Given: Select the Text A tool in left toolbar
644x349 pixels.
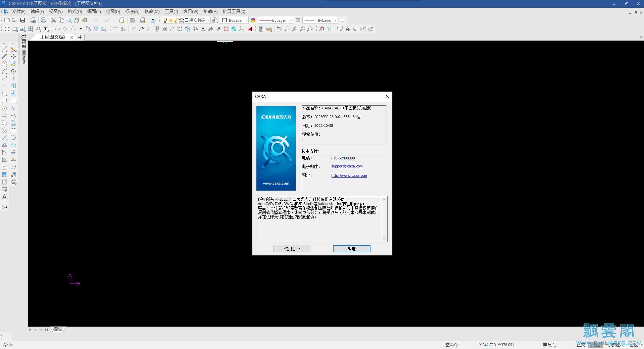Looking at the screenshot, I should pyautogui.click(x=5, y=197).
